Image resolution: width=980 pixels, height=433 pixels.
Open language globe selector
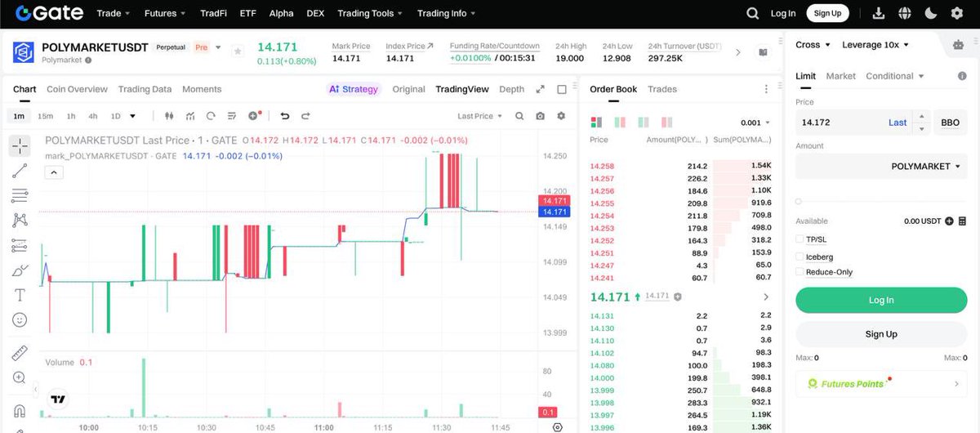(904, 13)
